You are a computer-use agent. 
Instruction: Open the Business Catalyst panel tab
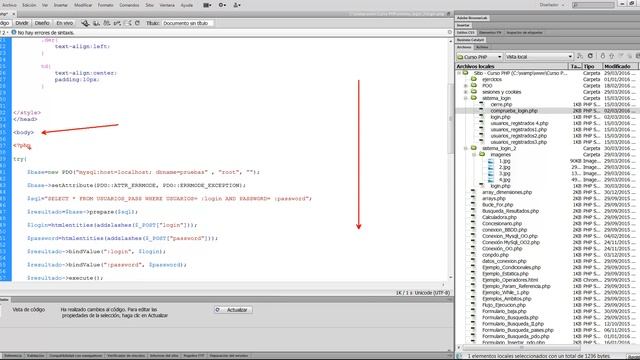(470, 40)
